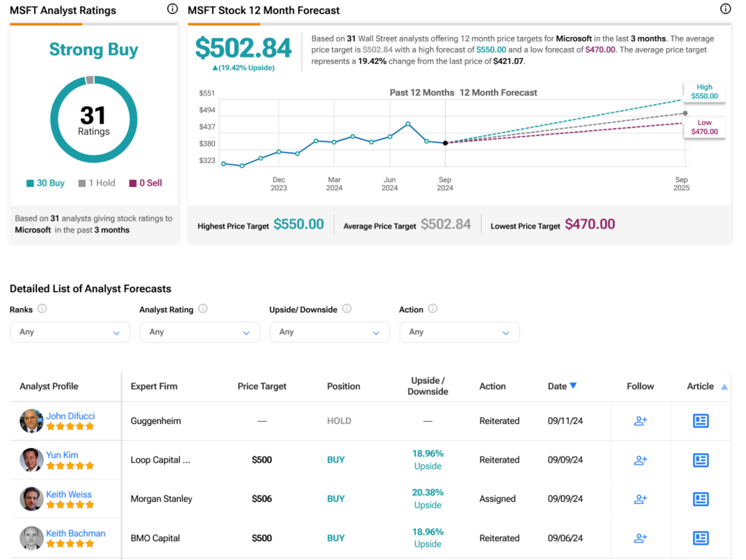Click info icon beside MSFT Analyst Ratings
Screen dimensions: 746x560
(172, 9)
